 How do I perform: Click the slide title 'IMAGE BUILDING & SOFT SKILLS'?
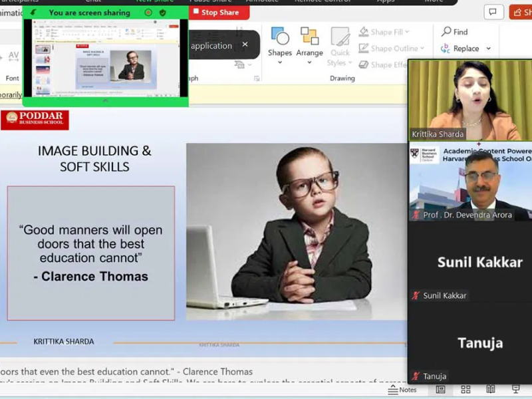[x=94, y=159]
